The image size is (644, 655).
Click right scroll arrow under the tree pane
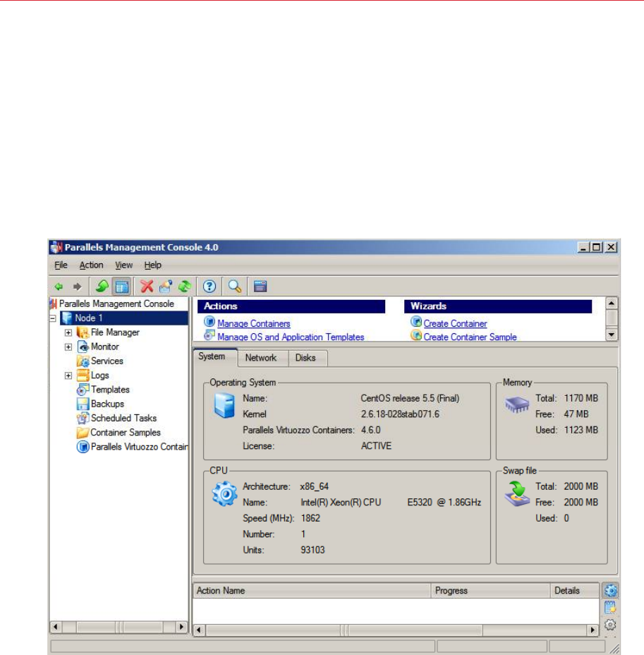(181, 627)
